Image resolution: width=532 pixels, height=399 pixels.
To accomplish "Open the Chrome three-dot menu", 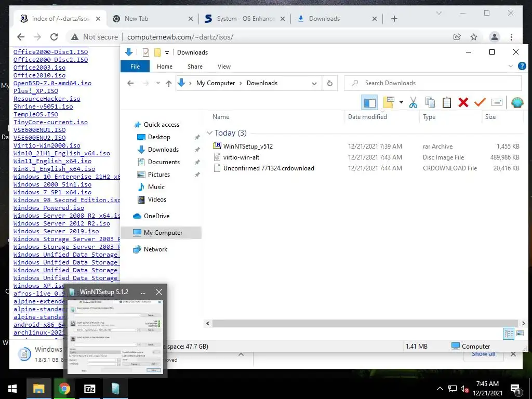I will click(x=511, y=37).
